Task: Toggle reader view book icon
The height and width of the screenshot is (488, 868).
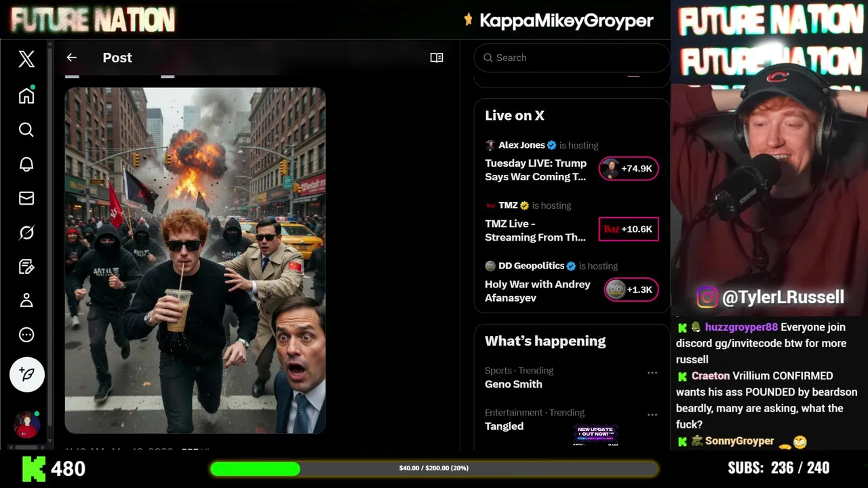Action: tap(437, 58)
